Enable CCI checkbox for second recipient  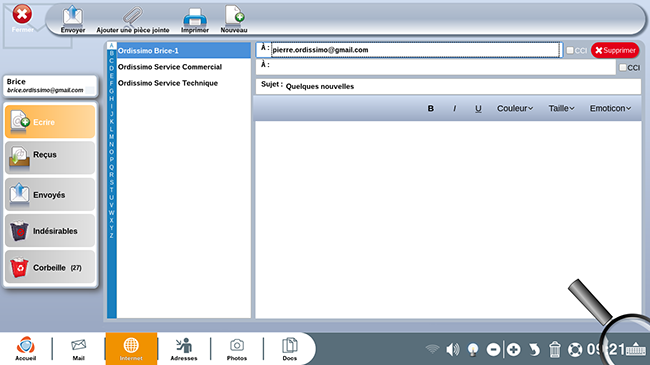point(623,67)
